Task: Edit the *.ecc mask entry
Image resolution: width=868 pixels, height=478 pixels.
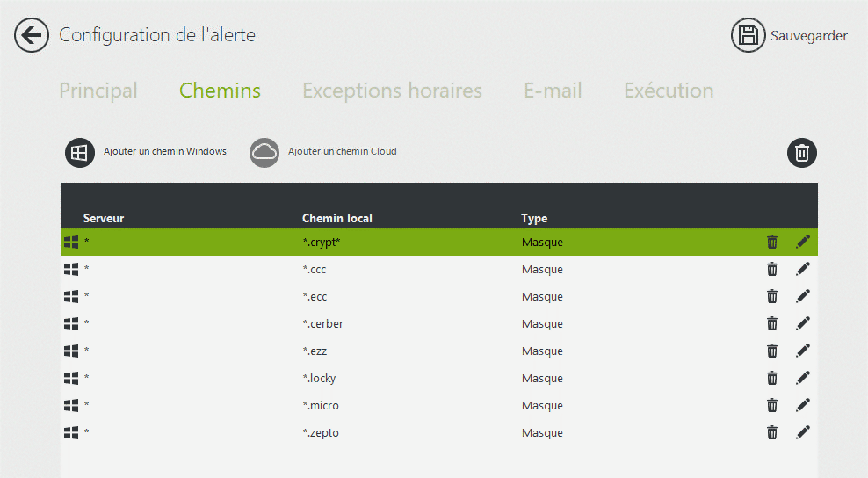Action: pos(803,296)
